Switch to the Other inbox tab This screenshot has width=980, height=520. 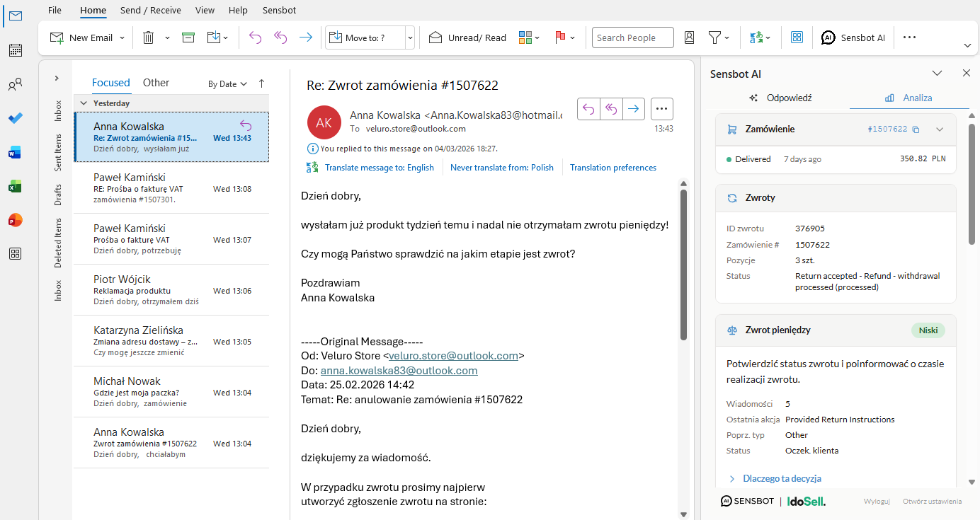(x=156, y=83)
